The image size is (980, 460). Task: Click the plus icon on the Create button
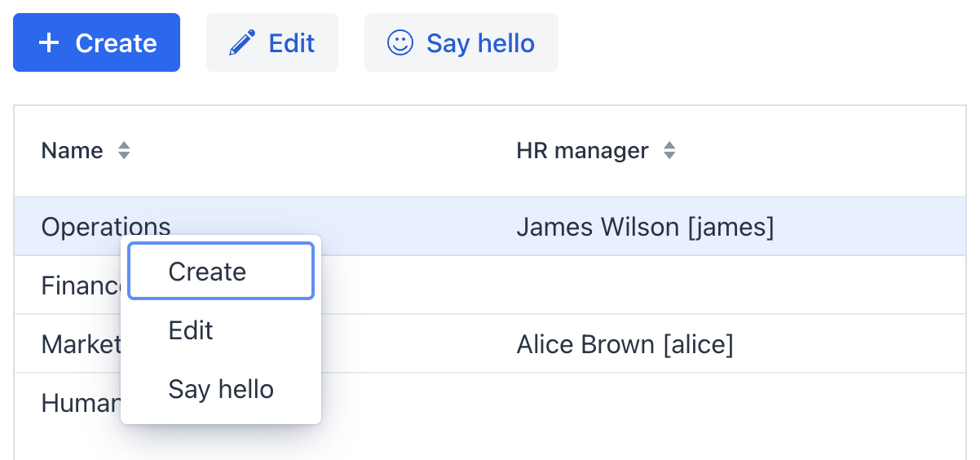[x=49, y=43]
